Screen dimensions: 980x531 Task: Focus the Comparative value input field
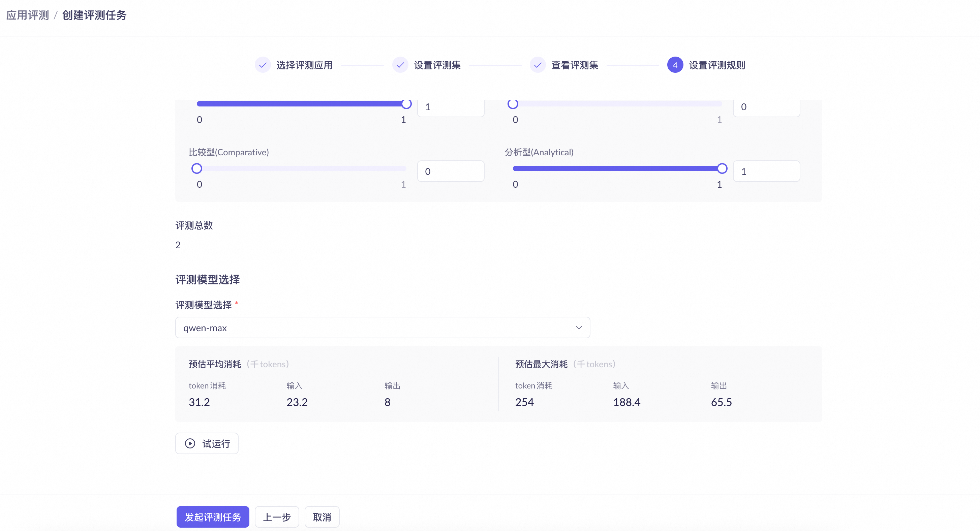coord(451,171)
